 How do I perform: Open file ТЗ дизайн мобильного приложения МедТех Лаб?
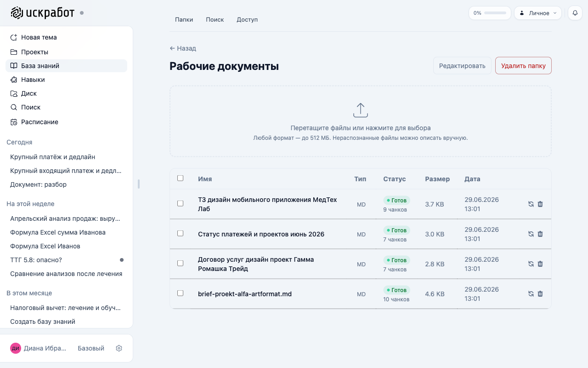tap(267, 204)
